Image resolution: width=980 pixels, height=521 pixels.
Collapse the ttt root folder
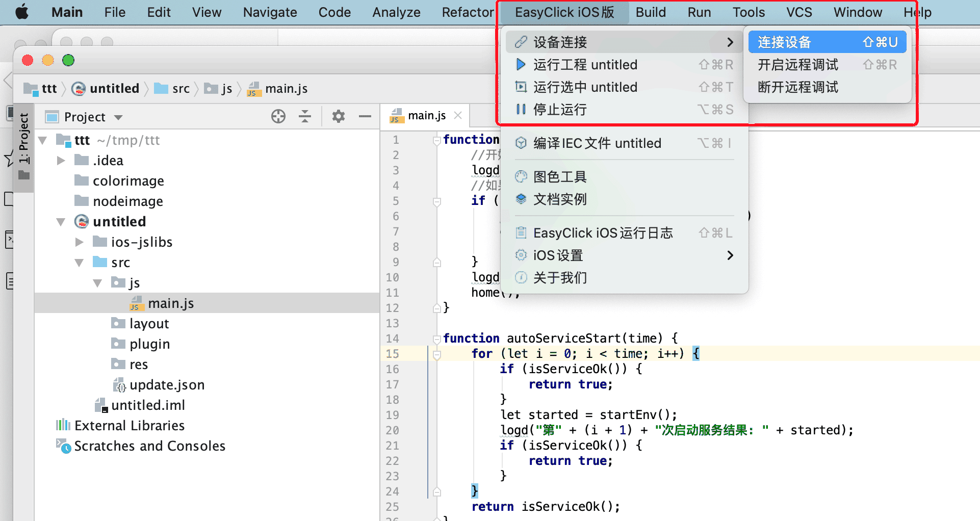coord(43,140)
